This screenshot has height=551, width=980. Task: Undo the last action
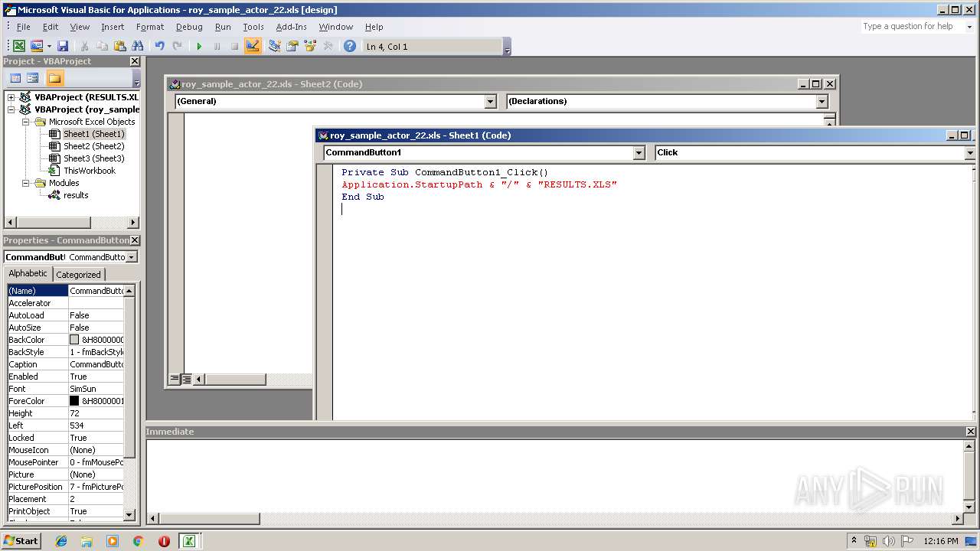pyautogui.click(x=159, y=47)
